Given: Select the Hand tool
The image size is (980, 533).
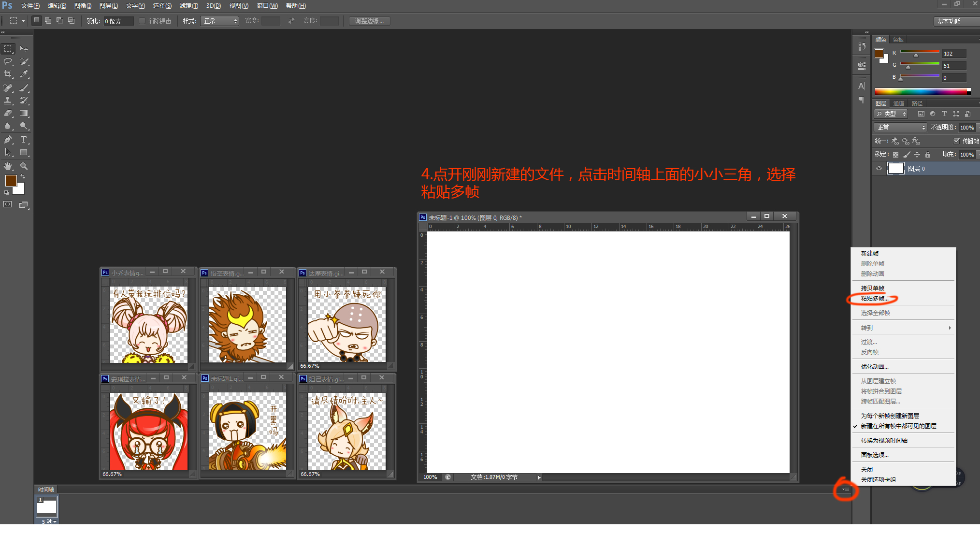Looking at the screenshot, I should click(x=8, y=166).
